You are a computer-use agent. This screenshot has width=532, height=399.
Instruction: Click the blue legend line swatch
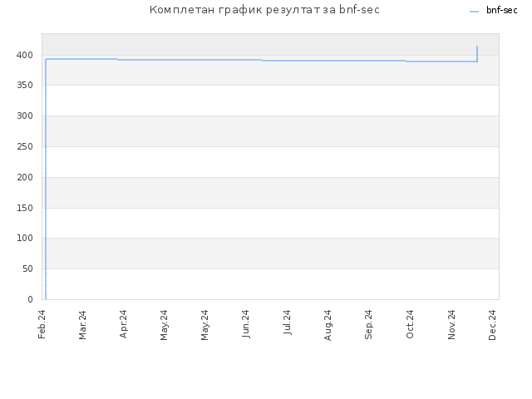(x=474, y=12)
